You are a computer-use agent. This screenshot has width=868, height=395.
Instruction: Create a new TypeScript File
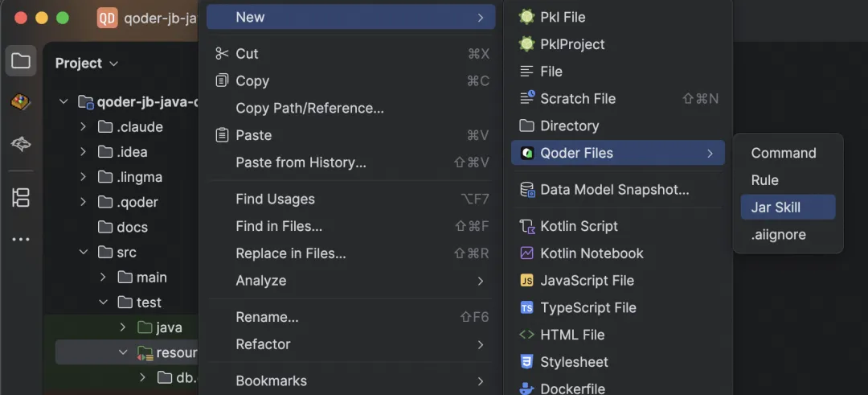pyautogui.click(x=588, y=307)
